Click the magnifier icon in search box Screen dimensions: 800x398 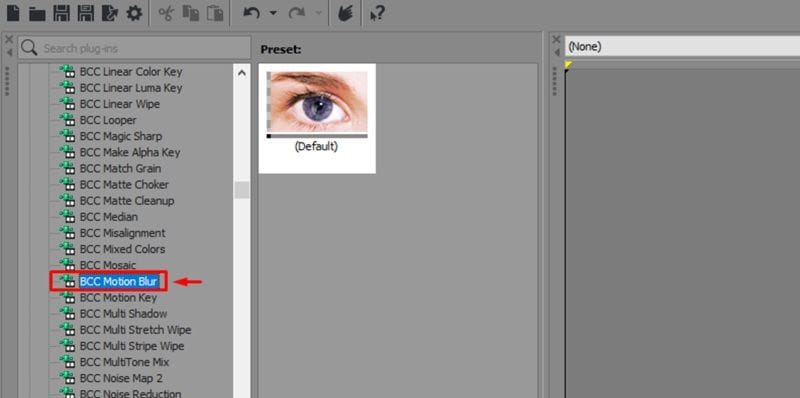[x=29, y=48]
